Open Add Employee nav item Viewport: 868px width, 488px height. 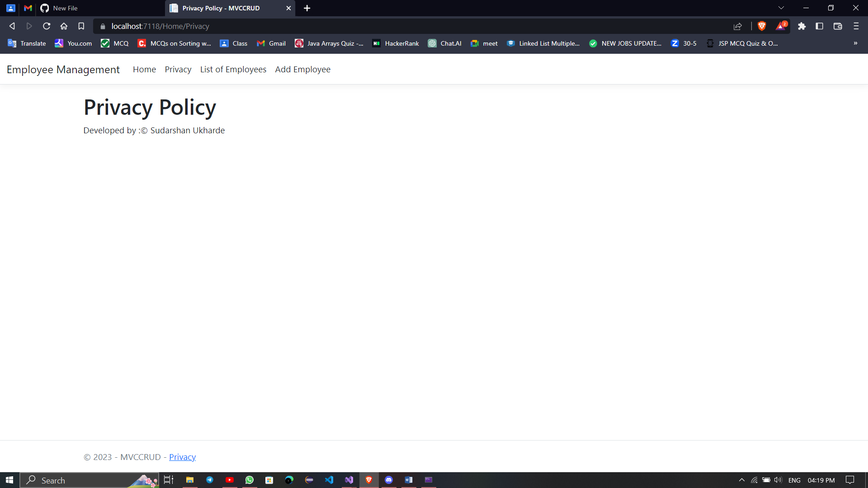coord(303,69)
